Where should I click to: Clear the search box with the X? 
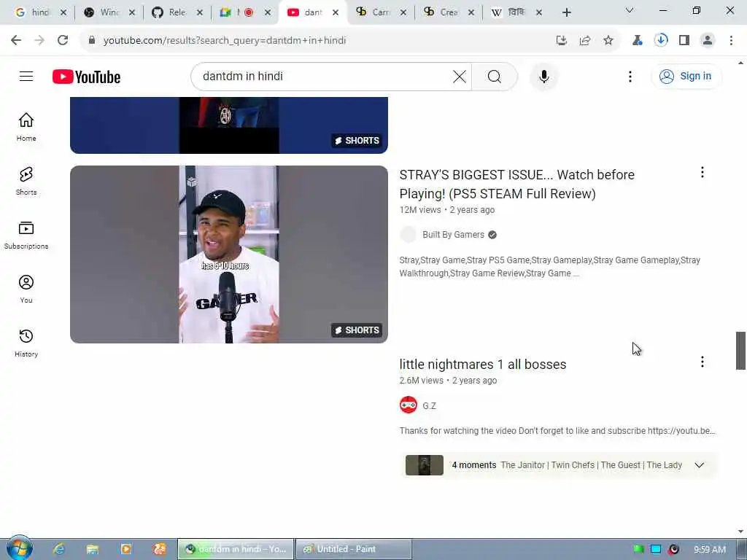point(460,76)
